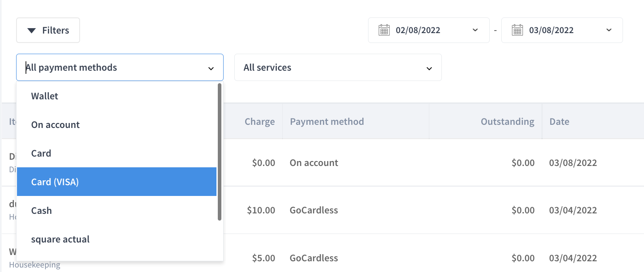Click the end date calendar icon

pos(517,30)
